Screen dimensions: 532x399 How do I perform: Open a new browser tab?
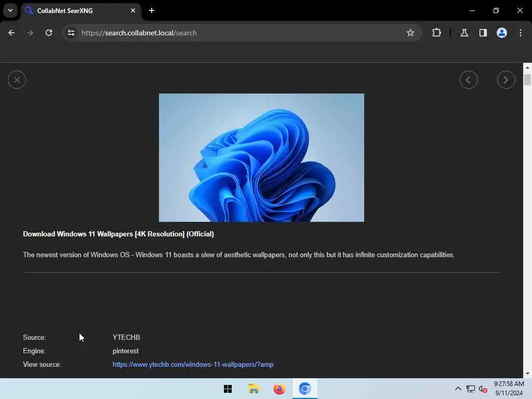coord(152,10)
